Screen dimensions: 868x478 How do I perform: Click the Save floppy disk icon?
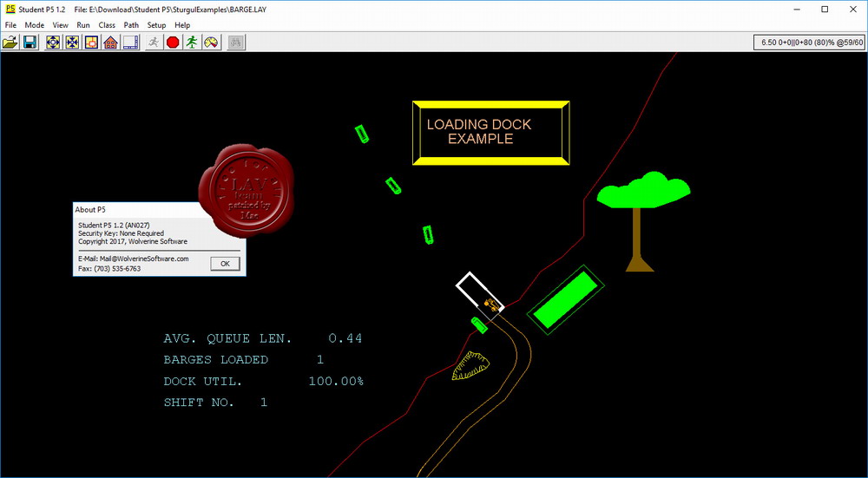pos(30,42)
